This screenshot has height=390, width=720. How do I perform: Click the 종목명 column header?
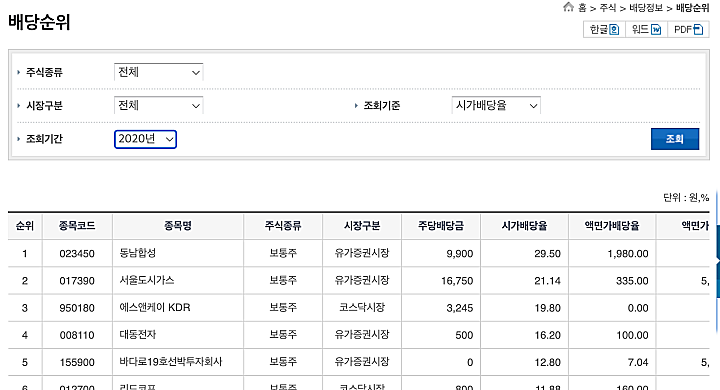(178, 226)
